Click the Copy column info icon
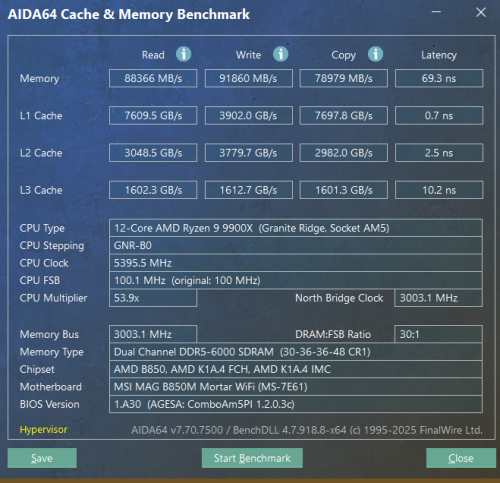The width and height of the screenshot is (500, 483). [375, 54]
